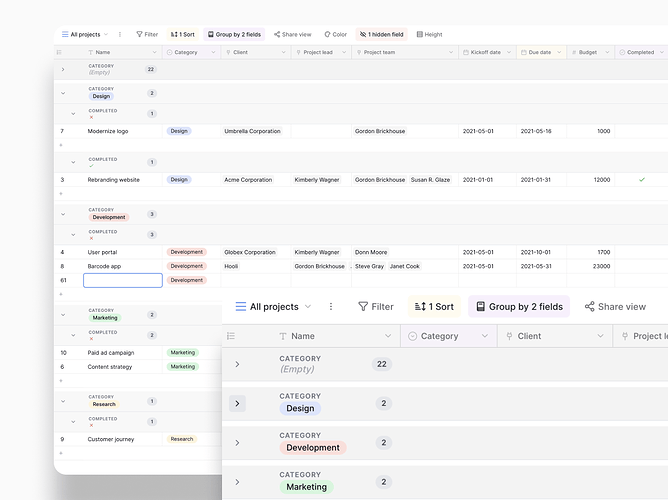Screen dimensions: 668x500
Task: Open the Color option in top toolbar
Action: pyautogui.click(x=336, y=34)
